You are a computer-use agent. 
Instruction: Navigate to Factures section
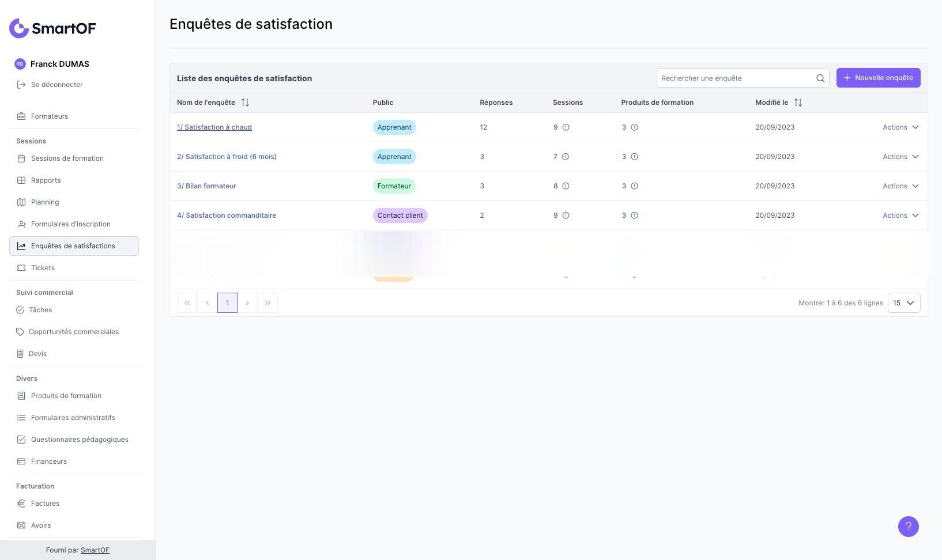coord(45,504)
